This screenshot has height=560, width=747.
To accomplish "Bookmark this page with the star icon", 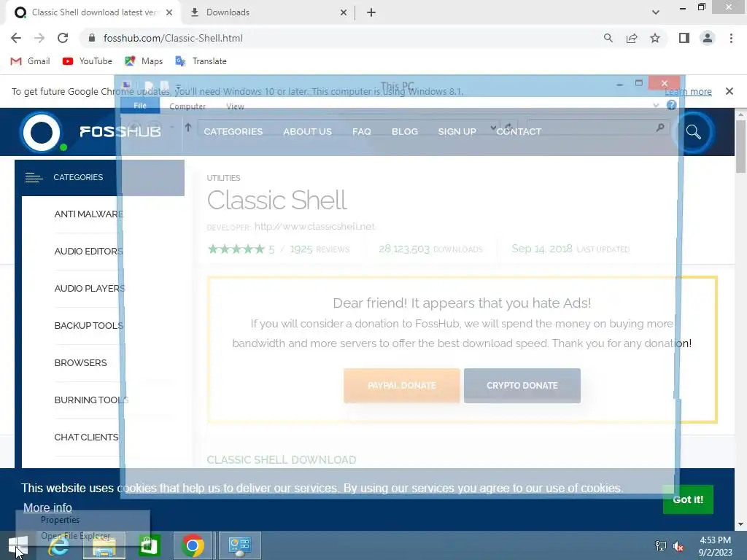I will coord(655,38).
